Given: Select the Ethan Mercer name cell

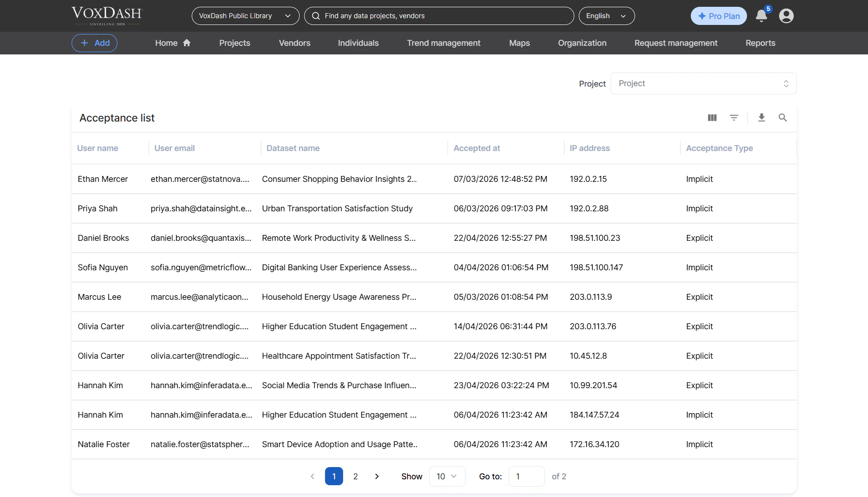Looking at the screenshot, I should click(x=102, y=179).
